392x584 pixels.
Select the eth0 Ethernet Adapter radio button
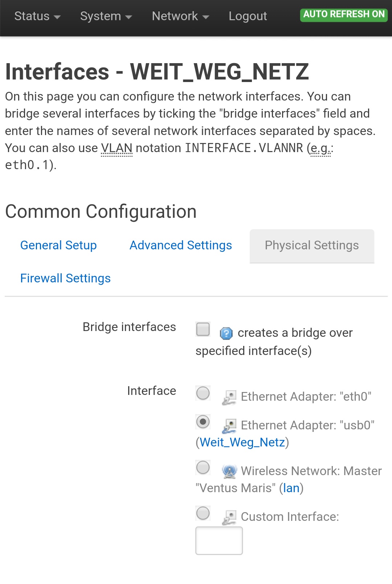click(x=203, y=393)
